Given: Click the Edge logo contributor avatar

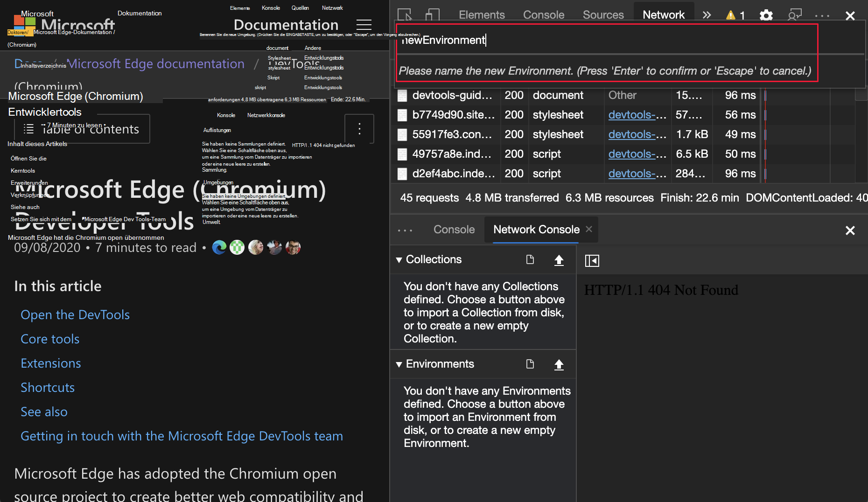Looking at the screenshot, I should [219, 247].
